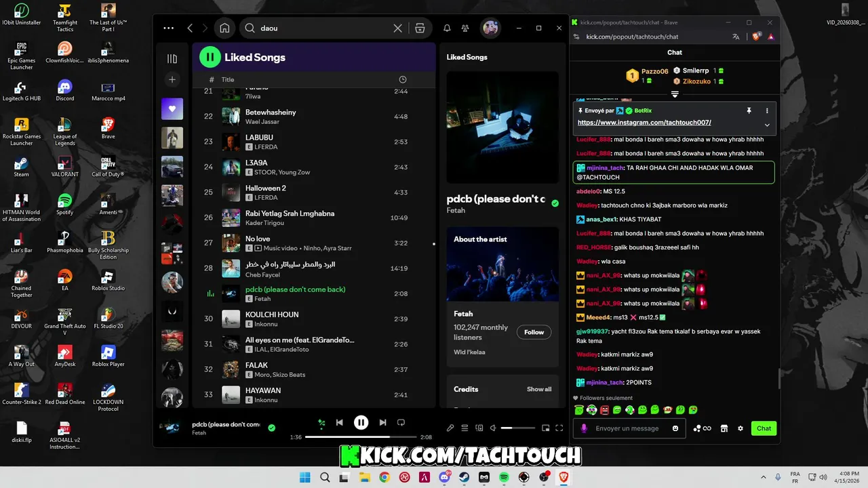Mute Spotify volume
The height and width of the screenshot is (488, 868).
coord(494,428)
